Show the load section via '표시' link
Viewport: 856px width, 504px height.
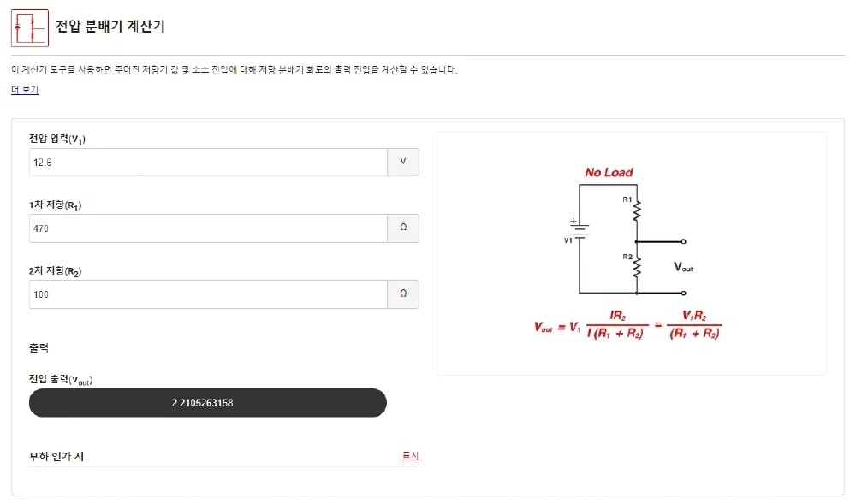[411, 456]
